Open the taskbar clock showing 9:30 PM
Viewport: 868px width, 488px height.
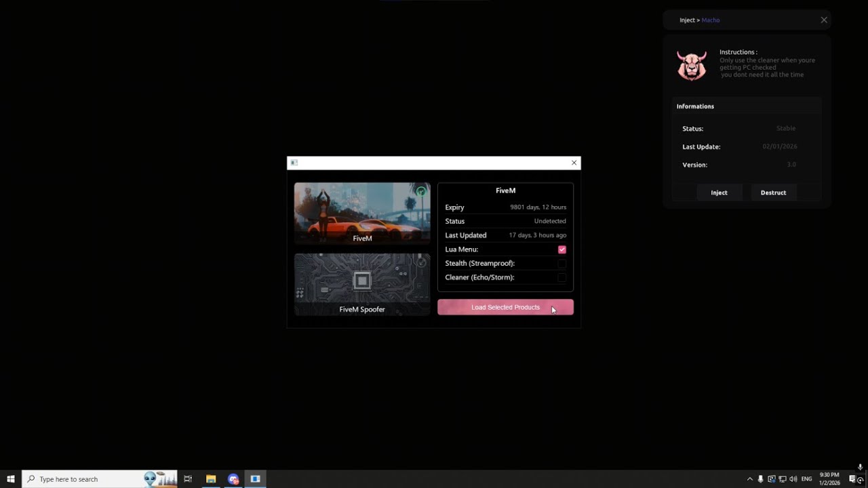(829, 479)
